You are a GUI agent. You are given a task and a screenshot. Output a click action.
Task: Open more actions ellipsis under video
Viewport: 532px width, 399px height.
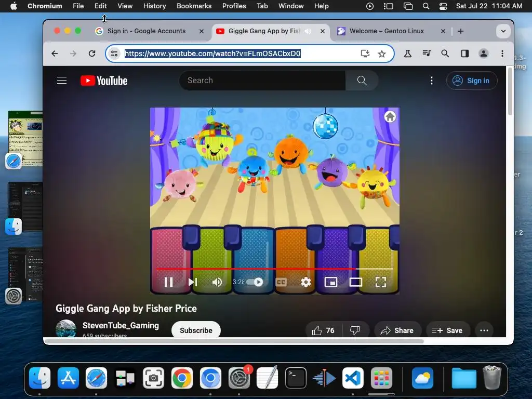coord(484,330)
